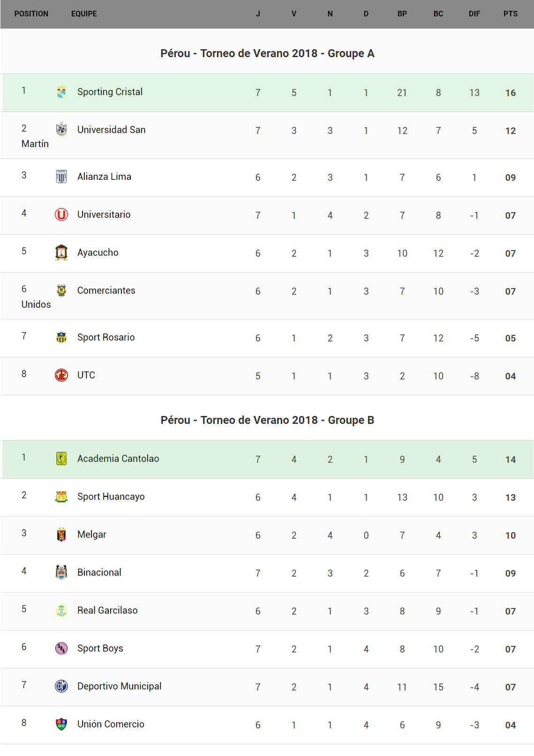Click the PTS column header

(511, 14)
